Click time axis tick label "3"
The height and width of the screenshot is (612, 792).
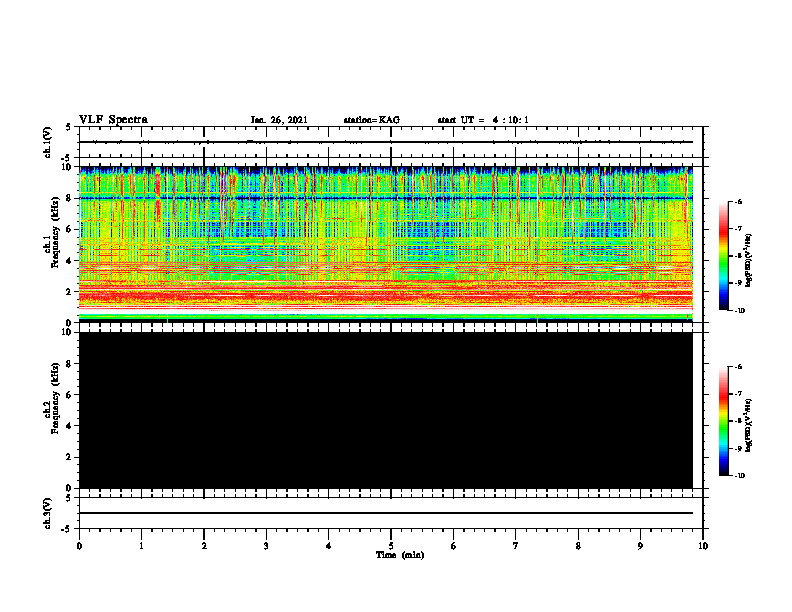pos(266,546)
